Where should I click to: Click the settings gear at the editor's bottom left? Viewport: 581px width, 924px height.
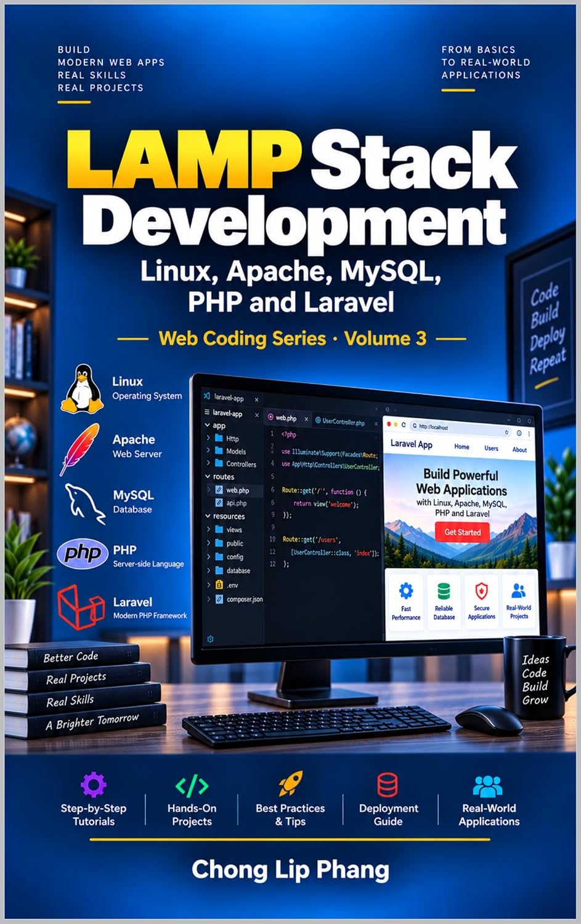pyautogui.click(x=210, y=639)
